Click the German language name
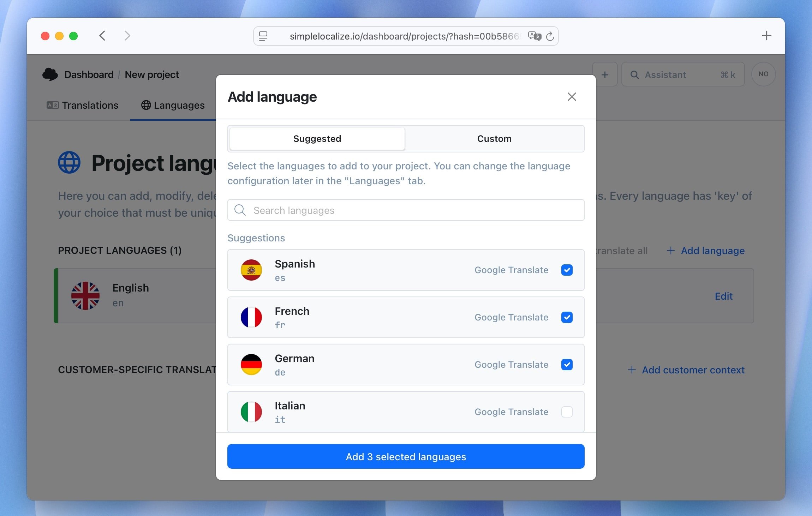Screen dimensions: 812x516 (x=294, y=358)
